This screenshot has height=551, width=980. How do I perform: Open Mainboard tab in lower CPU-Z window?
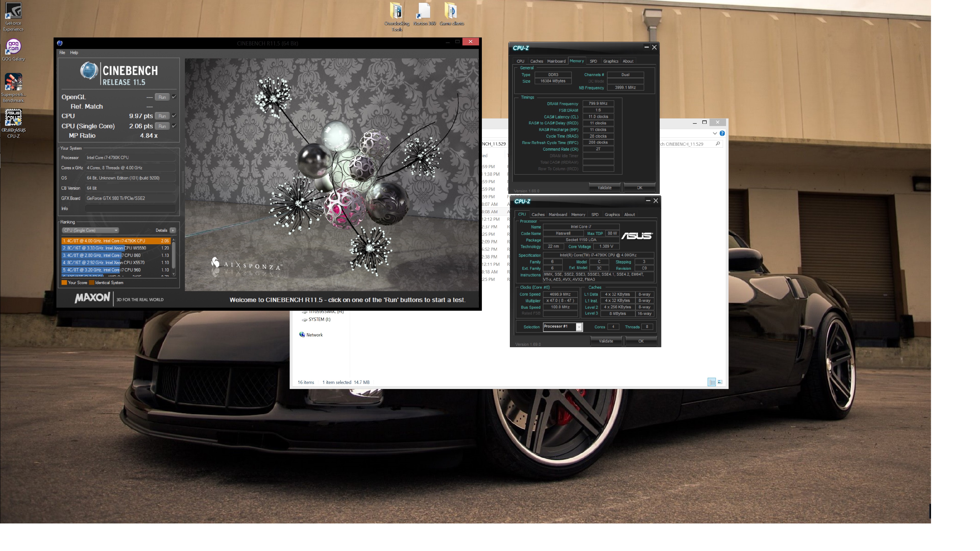coord(558,215)
